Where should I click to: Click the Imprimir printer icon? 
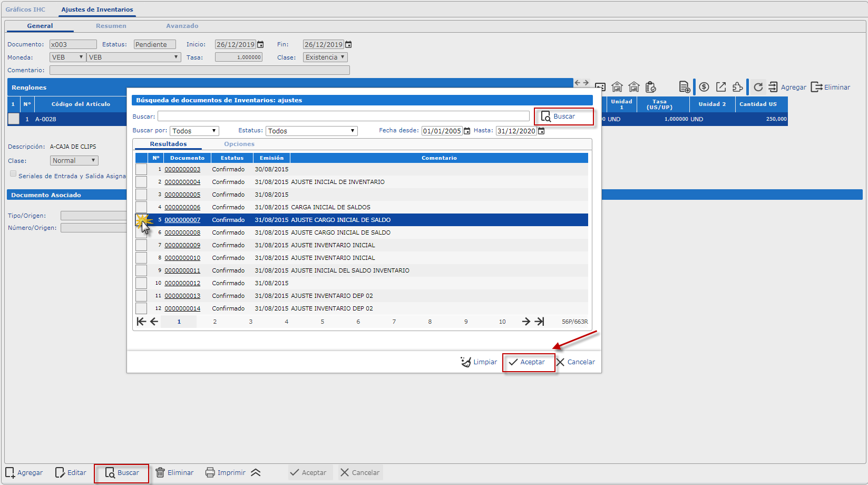pyautogui.click(x=210, y=473)
